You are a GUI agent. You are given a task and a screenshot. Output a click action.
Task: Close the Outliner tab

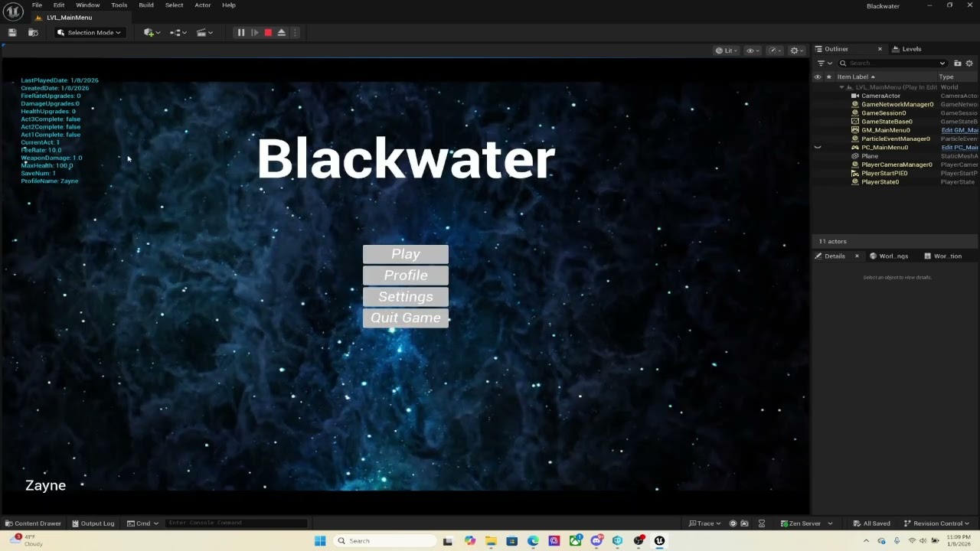coord(880,49)
